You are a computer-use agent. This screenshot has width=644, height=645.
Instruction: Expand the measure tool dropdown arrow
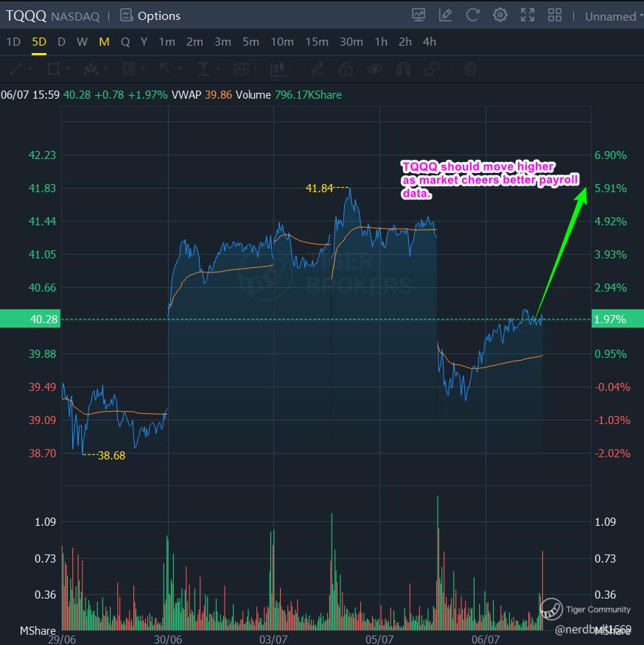coord(218,68)
